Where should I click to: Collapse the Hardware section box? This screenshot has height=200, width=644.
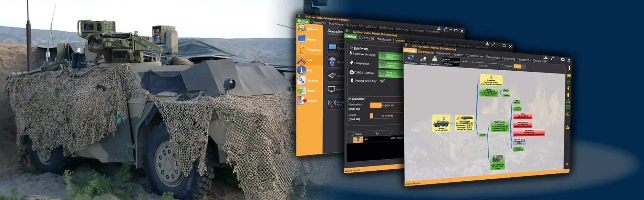click(351, 48)
